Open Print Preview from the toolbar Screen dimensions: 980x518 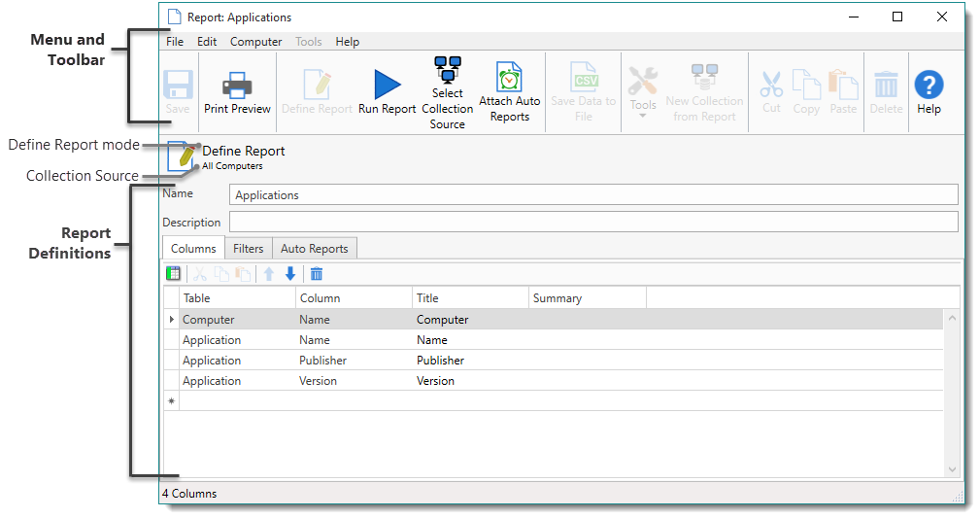click(x=237, y=86)
